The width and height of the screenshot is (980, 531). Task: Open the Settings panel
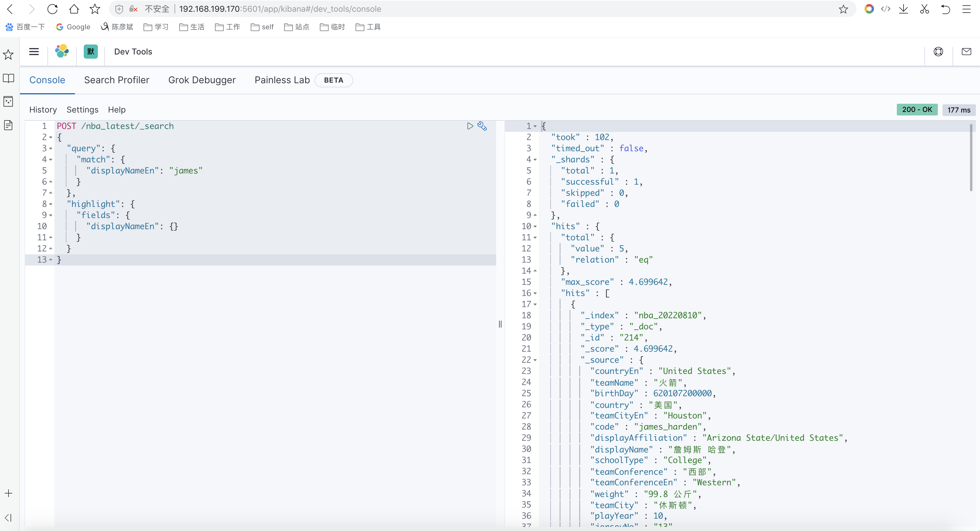tap(82, 109)
